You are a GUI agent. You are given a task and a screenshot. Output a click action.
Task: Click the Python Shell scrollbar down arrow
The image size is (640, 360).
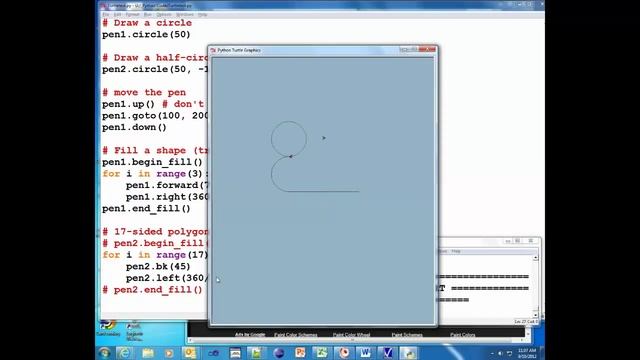click(535, 315)
